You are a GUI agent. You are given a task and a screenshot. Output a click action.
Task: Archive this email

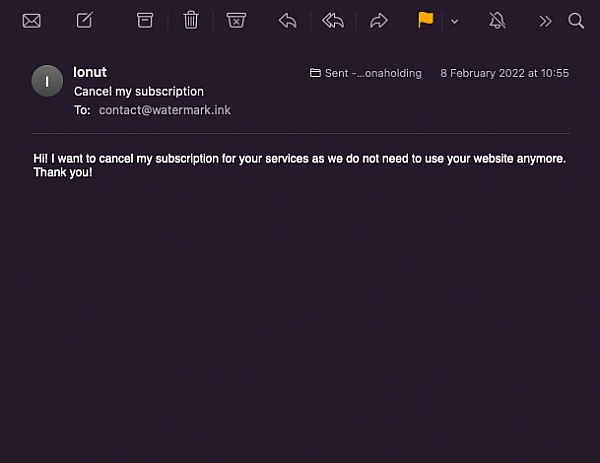[x=145, y=20]
